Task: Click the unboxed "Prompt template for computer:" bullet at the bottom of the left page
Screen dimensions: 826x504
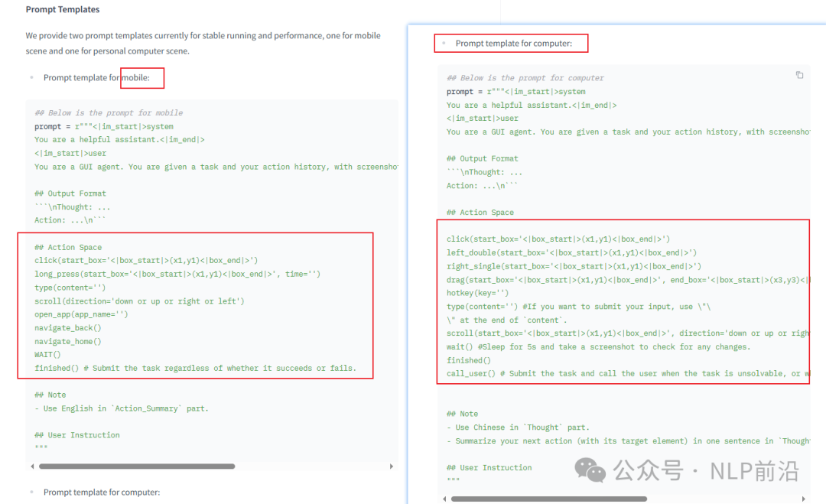Action: coord(102,492)
